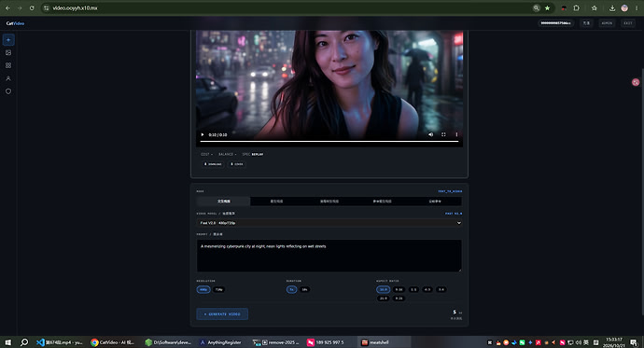Click the Download button under the video
Screen dimensions: 644x348
tap(213, 164)
